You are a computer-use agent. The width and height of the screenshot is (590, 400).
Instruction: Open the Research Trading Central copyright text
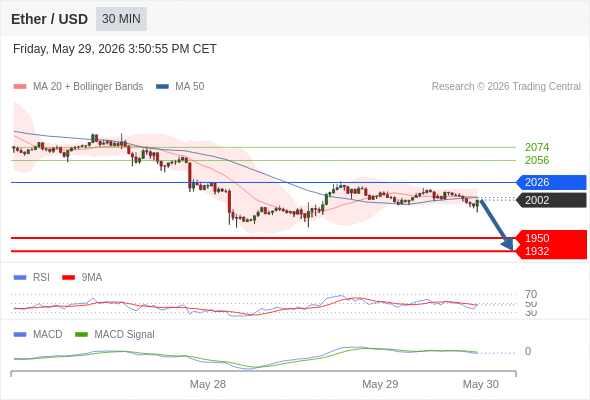pyautogui.click(x=506, y=87)
